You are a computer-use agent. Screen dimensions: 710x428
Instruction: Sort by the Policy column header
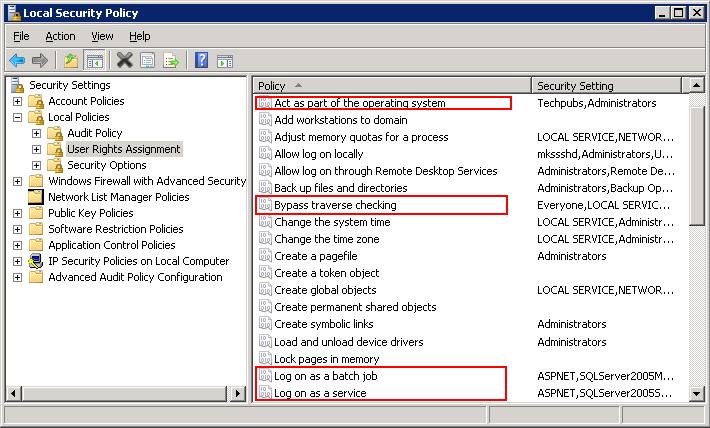click(x=392, y=86)
